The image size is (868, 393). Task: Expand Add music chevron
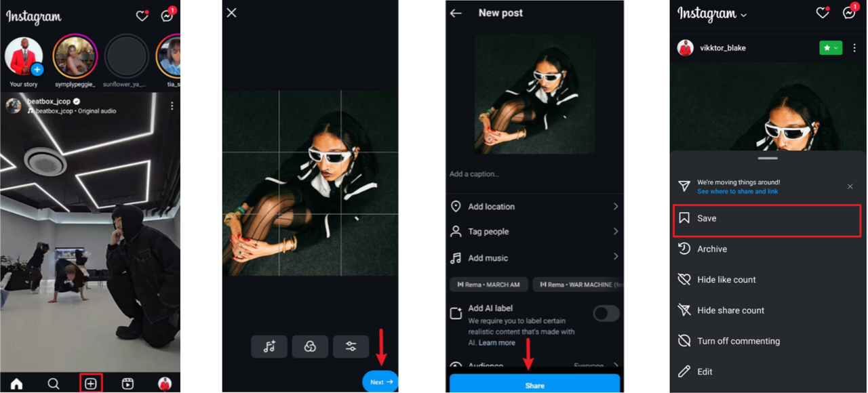coord(616,257)
